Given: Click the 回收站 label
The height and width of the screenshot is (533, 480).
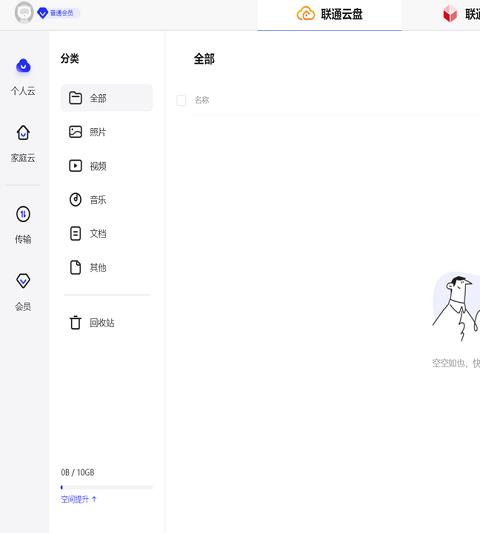Looking at the screenshot, I should pyautogui.click(x=102, y=322).
